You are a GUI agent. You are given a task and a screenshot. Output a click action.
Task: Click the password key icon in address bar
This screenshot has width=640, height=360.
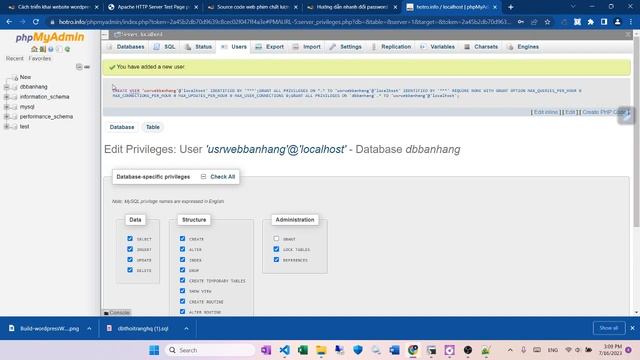(x=521, y=22)
